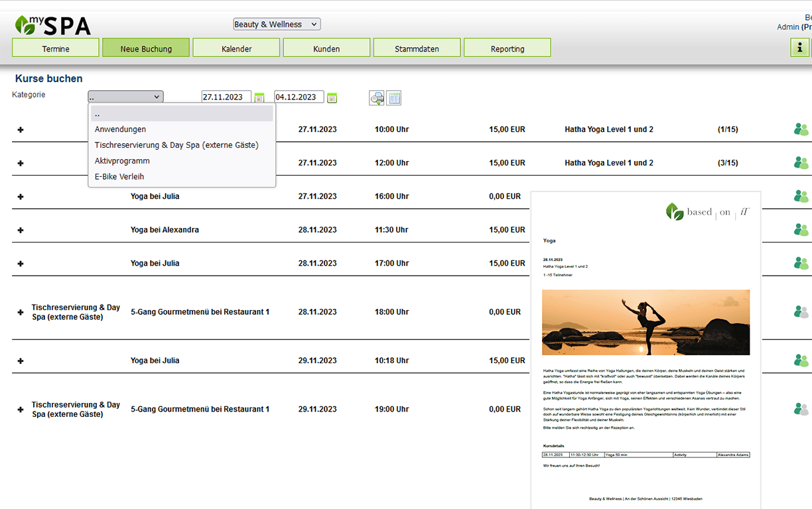Open the Reporting tab
The image size is (812, 509).
coord(507,47)
